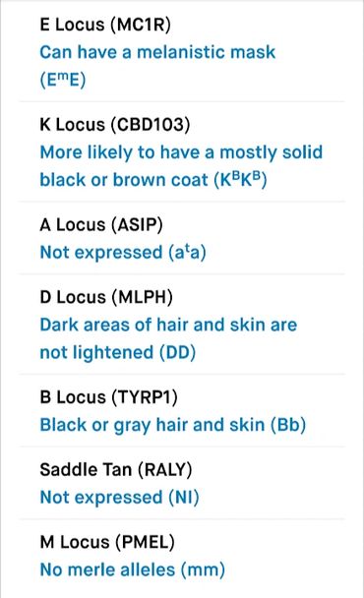Screen dimensions: 364x598
Task: Click 'Black or gray hair and skin (Bb)'
Action: (x=173, y=425)
